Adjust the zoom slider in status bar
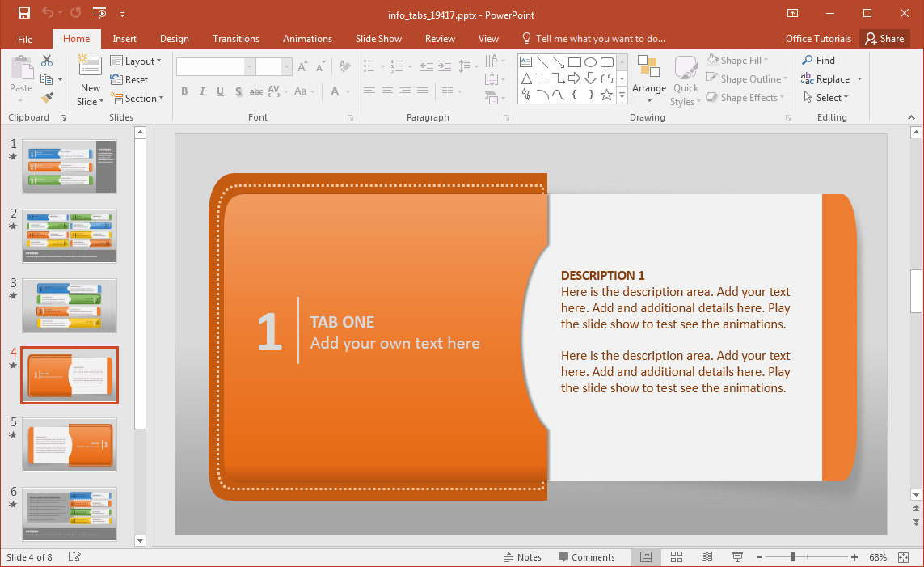The height and width of the screenshot is (567, 924). 793,557
